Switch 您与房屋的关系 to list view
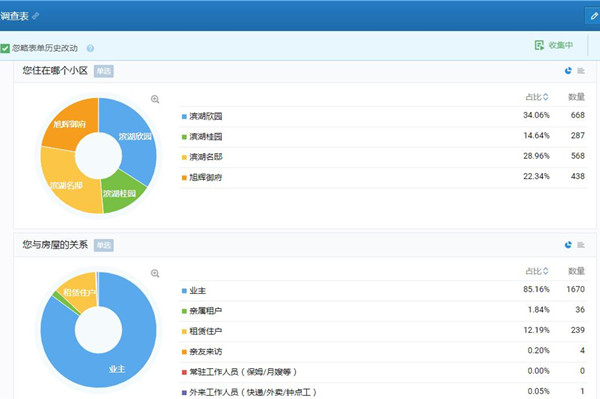 (581, 245)
